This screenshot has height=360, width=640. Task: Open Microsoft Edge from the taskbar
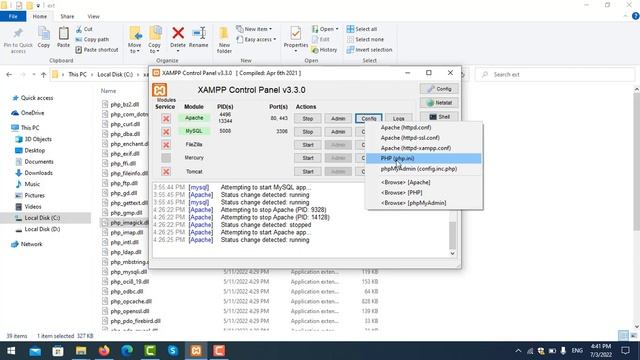pos(127,351)
